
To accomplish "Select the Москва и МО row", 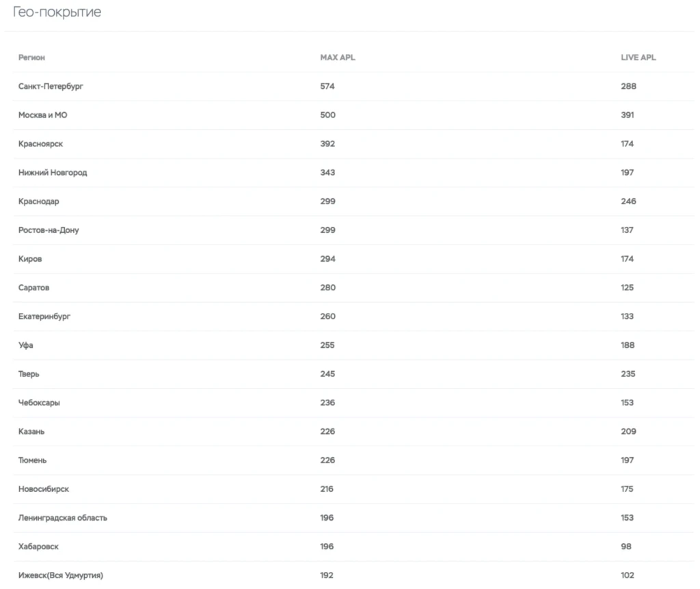I will tap(353, 115).
